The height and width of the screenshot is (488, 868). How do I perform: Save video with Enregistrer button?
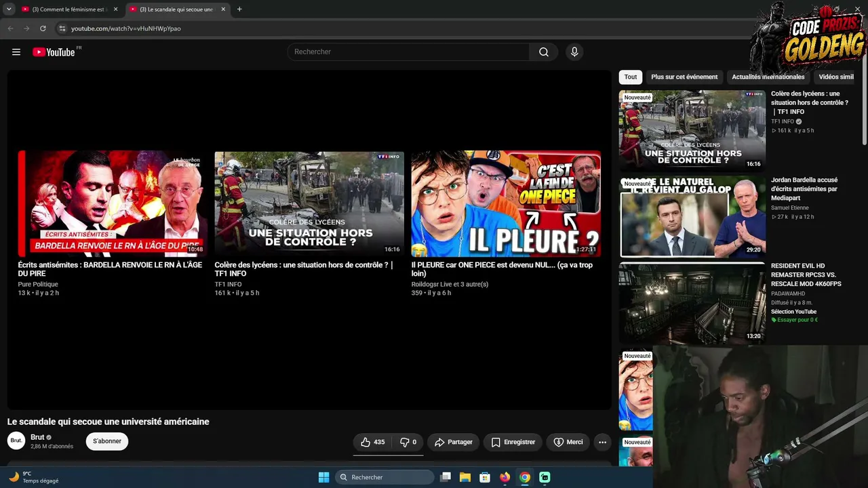click(x=513, y=442)
